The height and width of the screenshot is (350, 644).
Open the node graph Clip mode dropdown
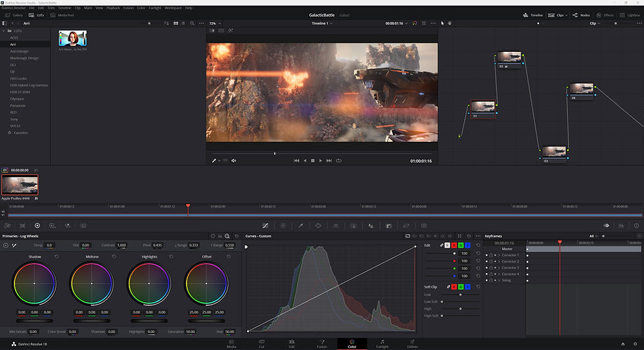(595, 24)
